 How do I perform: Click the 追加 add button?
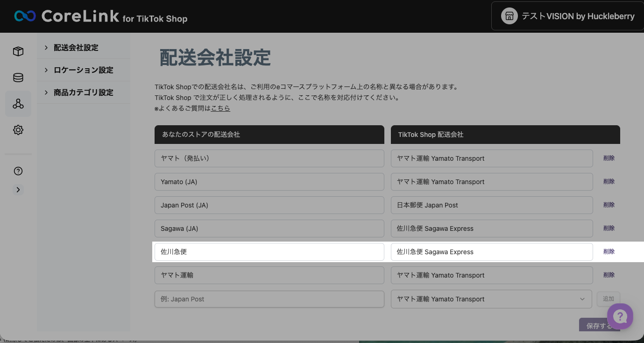click(x=609, y=299)
